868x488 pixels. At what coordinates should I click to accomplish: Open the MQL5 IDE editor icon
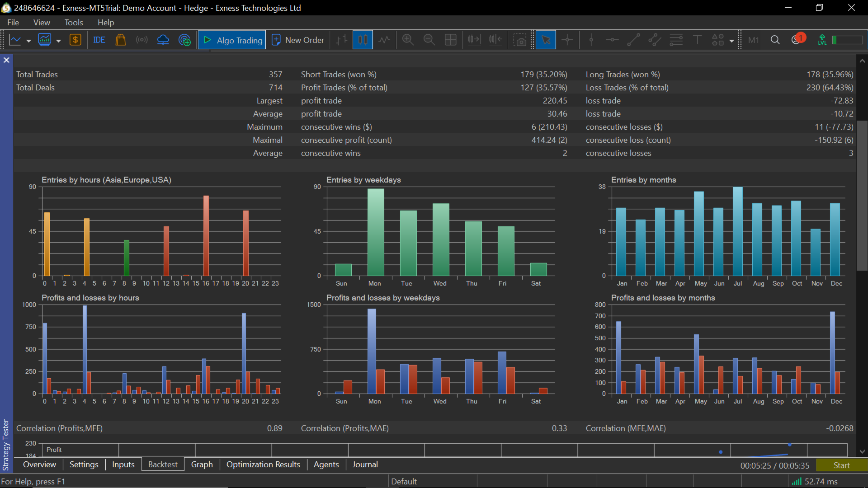pos(99,40)
